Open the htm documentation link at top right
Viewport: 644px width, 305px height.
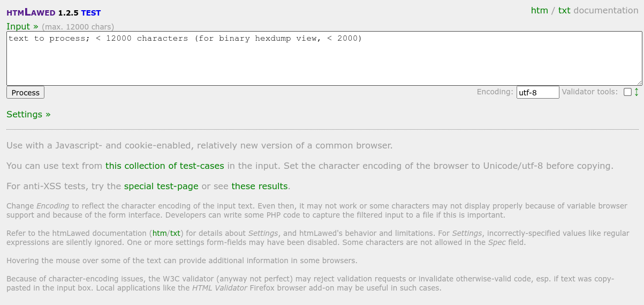pos(539,10)
